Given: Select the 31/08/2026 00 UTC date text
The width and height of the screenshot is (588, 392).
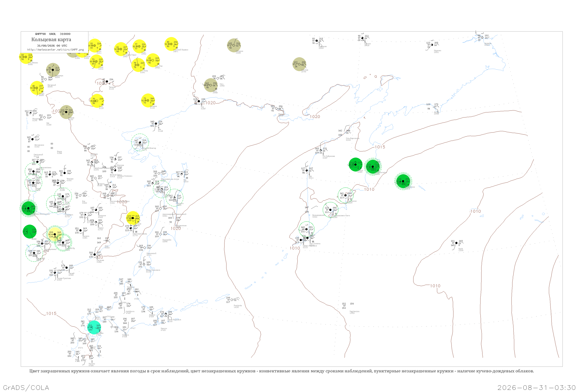Looking at the screenshot, I should (x=52, y=46).
